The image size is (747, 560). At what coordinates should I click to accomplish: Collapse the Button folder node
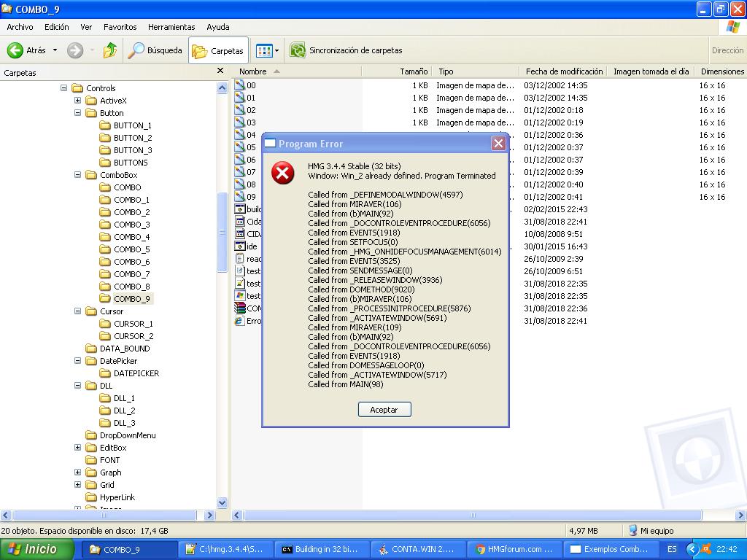click(77, 112)
